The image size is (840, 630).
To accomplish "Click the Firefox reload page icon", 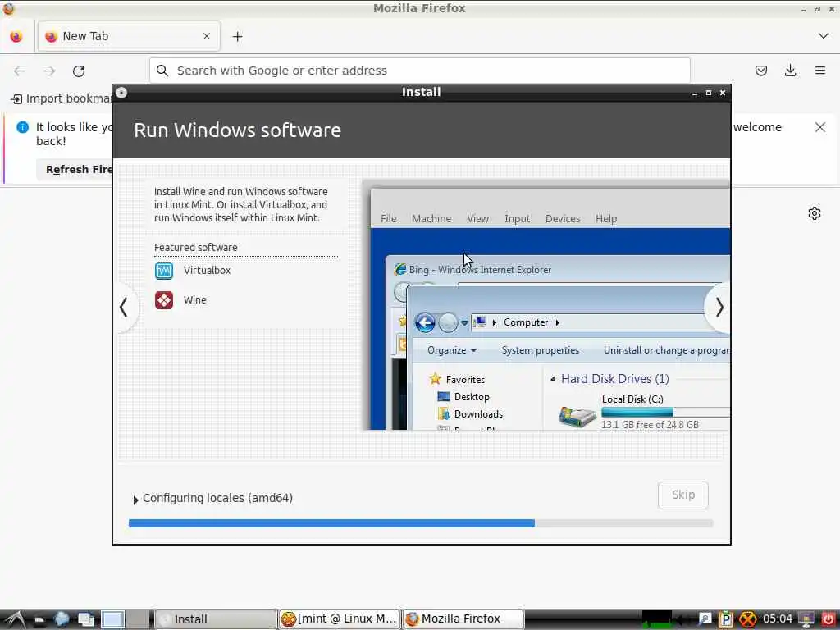I will (79, 71).
